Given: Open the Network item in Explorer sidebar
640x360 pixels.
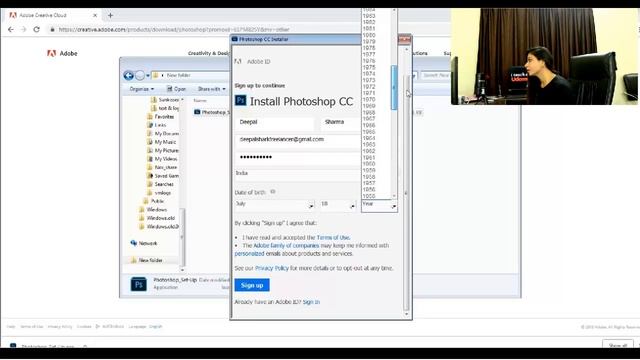Looking at the screenshot, I should click(144, 243).
